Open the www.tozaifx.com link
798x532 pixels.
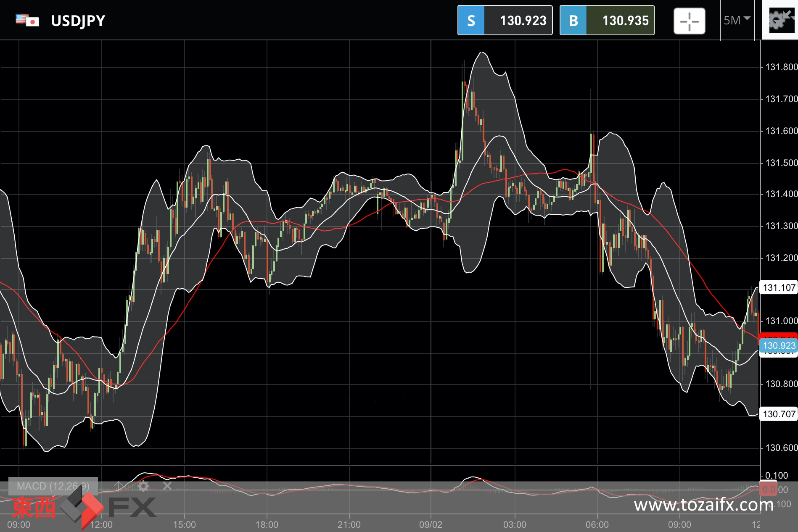(x=704, y=504)
